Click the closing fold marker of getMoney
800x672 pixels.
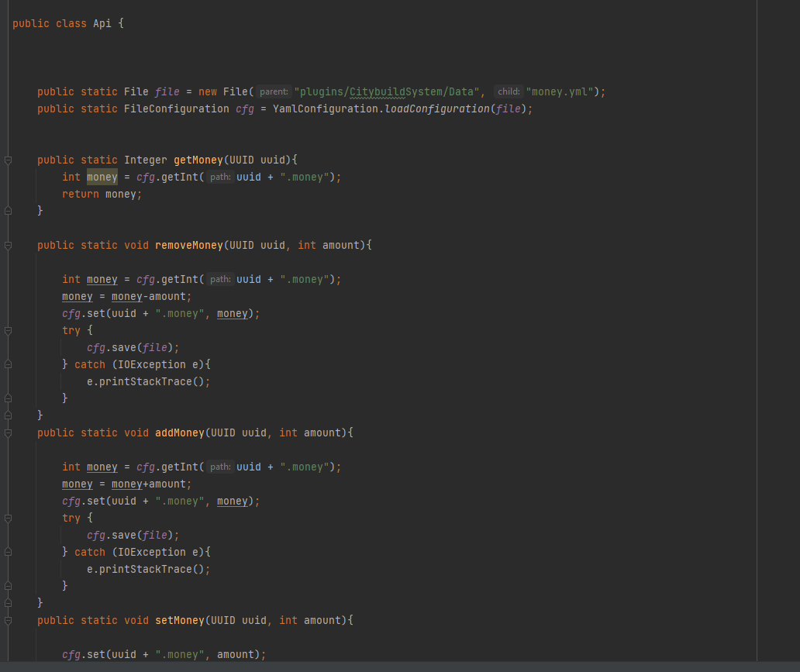[x=8, y=211]
